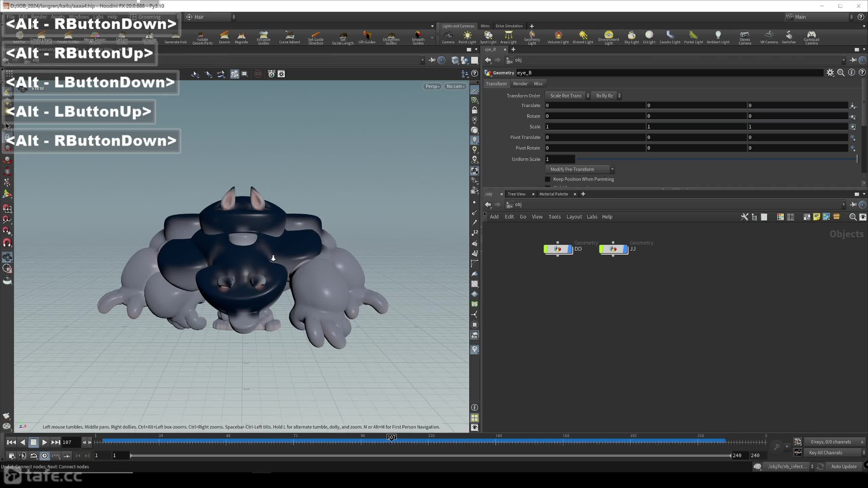Screen dimensions: 868x488
Task: Add a VR Camera
Action: (x=769, y=37)
